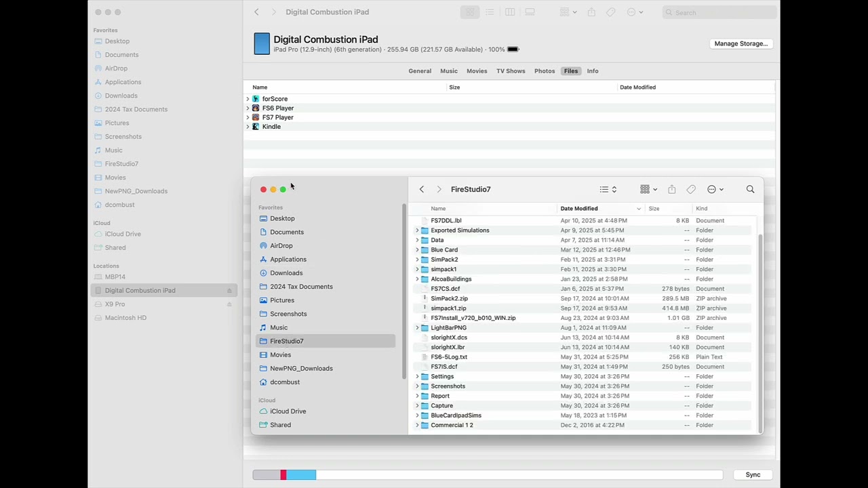Open the list view options in FireStudio7 window

click(608, 190)
